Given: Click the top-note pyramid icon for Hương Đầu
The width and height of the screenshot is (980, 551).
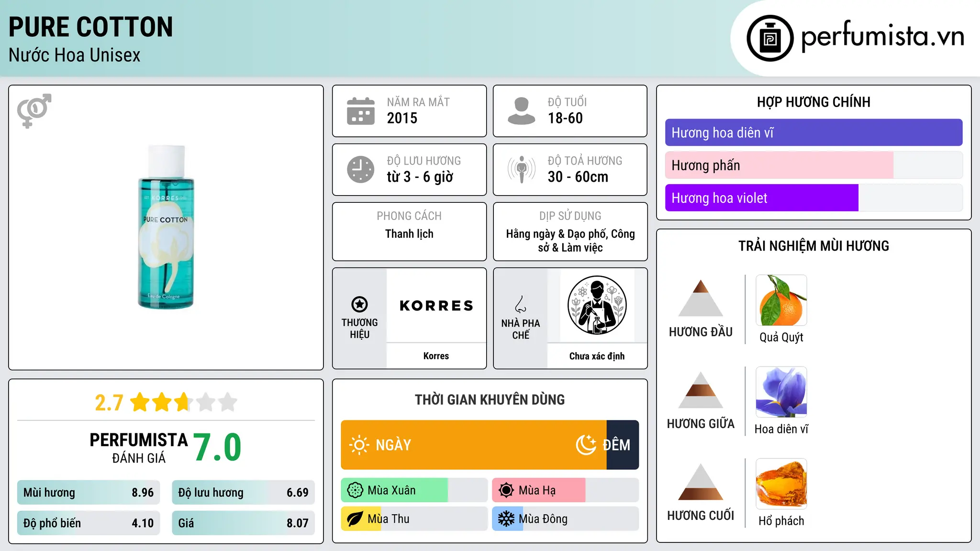Looking at the screenshot, I should (701, 298).
